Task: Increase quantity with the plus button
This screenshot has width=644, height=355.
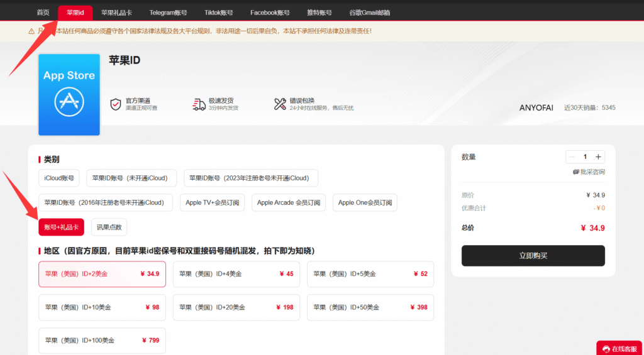Action: click(x=599, y=157)
